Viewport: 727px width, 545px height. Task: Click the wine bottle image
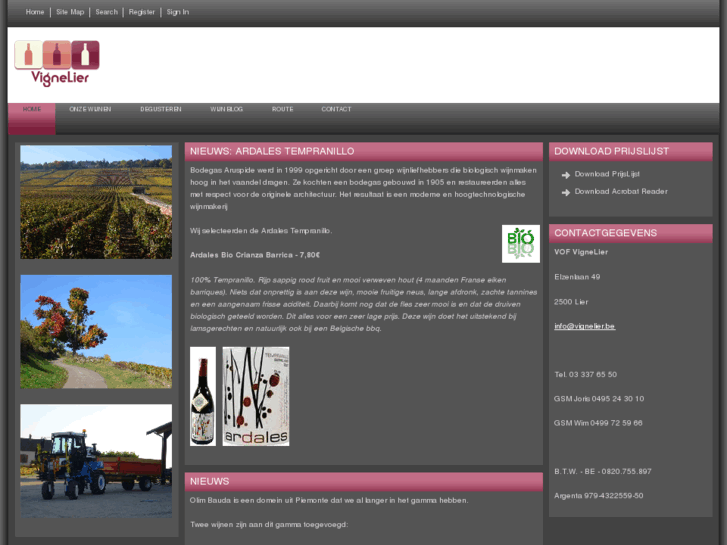click(x=203, y=397)
